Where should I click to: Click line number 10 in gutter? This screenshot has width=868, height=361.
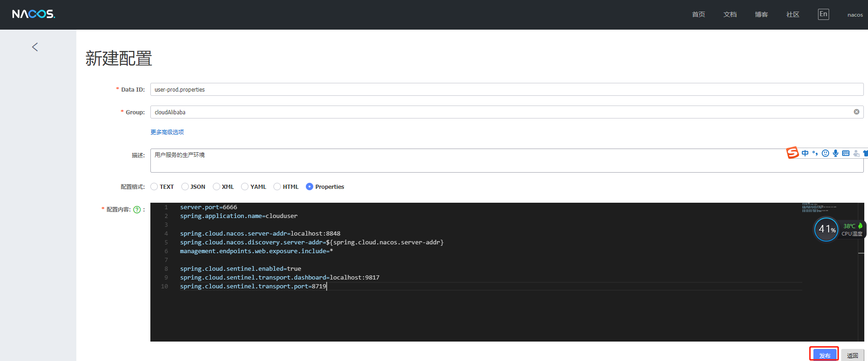coord(164,286)
